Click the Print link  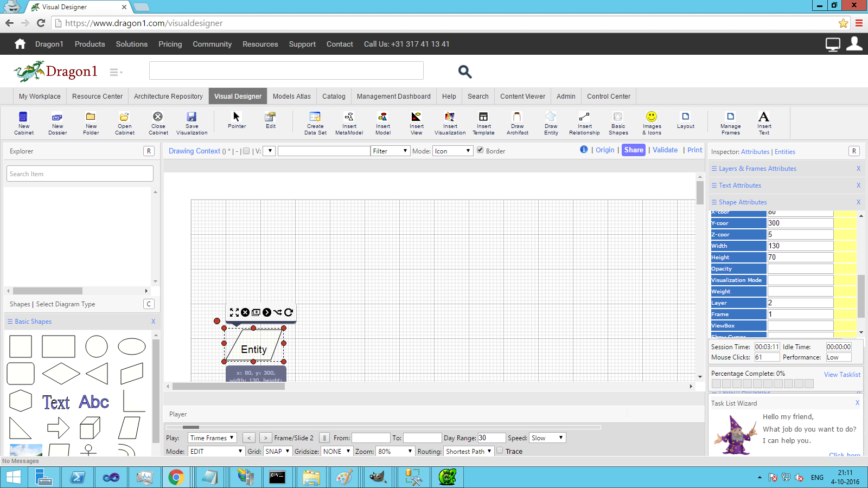point(695,150)
